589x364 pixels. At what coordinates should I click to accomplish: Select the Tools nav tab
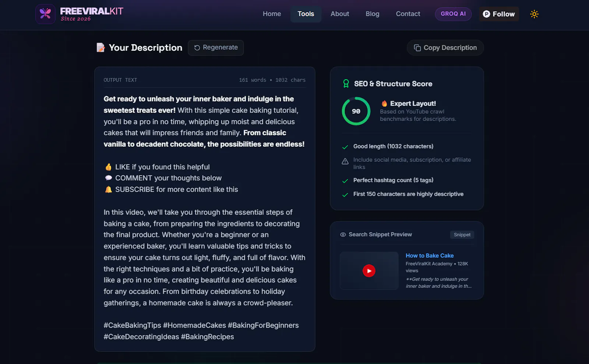306,14
